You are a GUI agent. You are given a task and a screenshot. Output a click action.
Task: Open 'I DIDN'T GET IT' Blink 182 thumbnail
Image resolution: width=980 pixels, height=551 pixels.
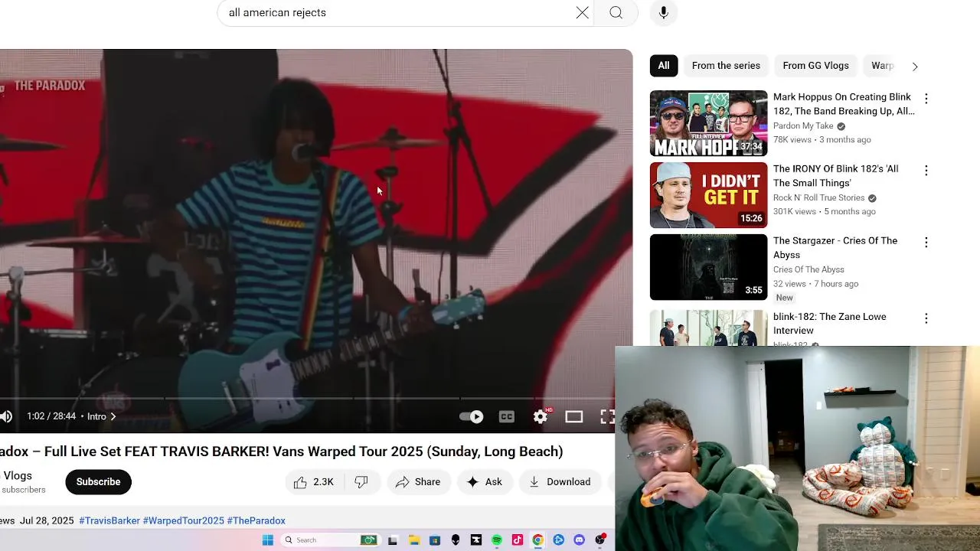[x=708, y=195]
